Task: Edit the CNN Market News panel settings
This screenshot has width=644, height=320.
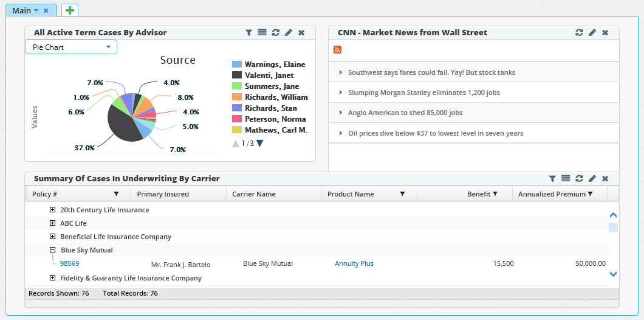Action: click(x=592, y=32)
